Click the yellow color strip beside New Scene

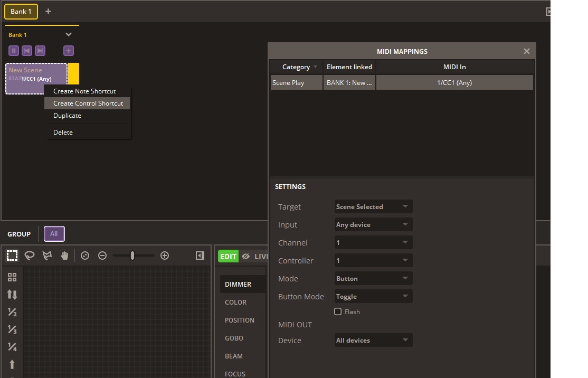coord(73,73)
